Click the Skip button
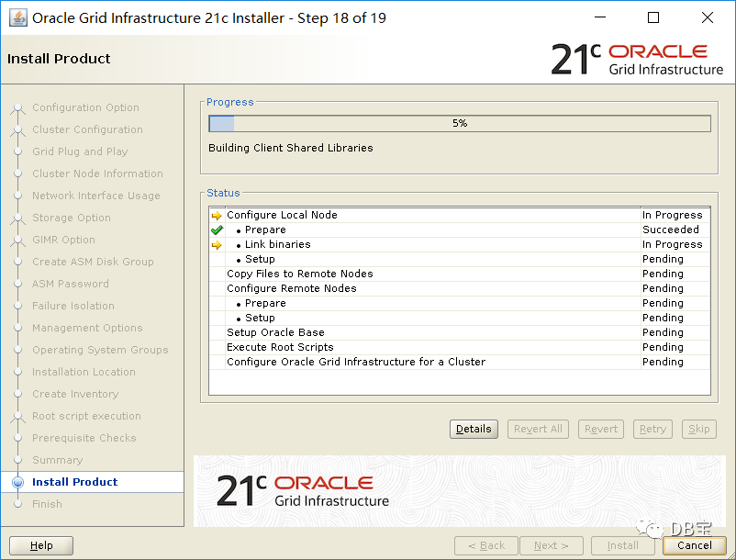The image size is (736, 560). (x=699, y=429)
